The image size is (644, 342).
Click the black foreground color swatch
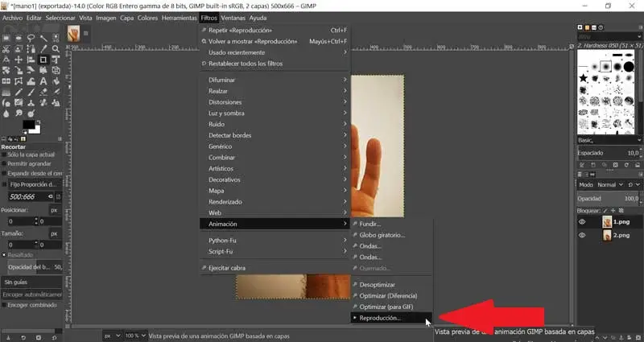[x=28, y=125]
